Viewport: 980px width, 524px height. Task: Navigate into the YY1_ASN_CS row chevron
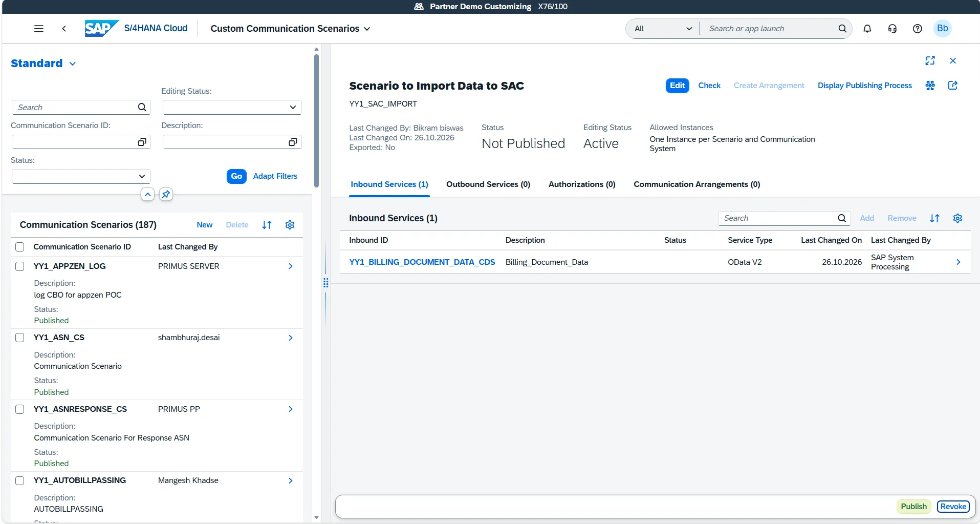[x=291, y=338]
